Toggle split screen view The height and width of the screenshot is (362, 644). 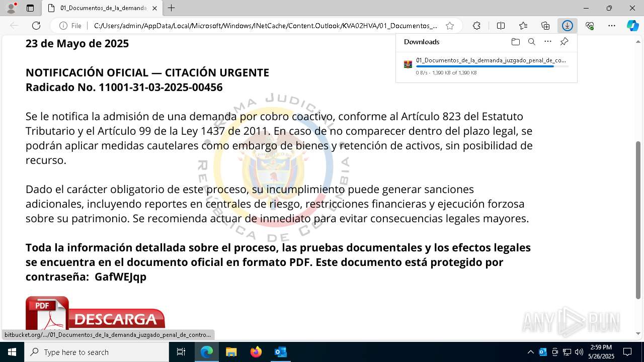(501, 26)
